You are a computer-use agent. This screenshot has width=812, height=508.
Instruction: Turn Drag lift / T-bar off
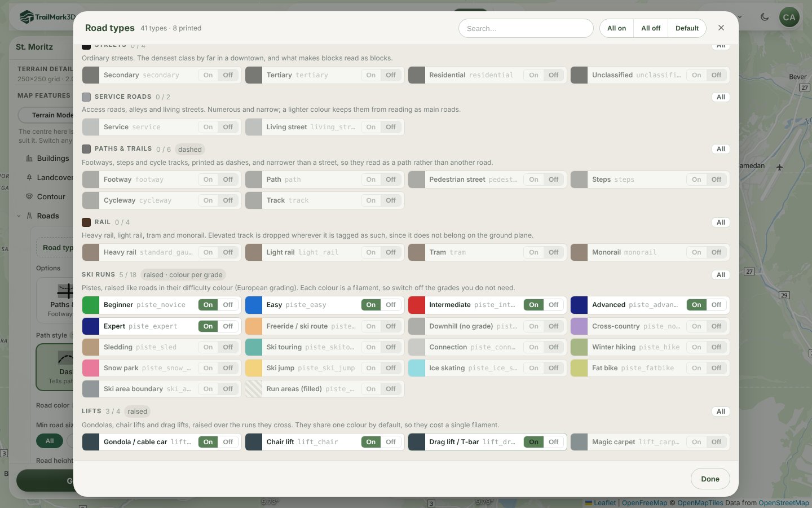[554, 442]
